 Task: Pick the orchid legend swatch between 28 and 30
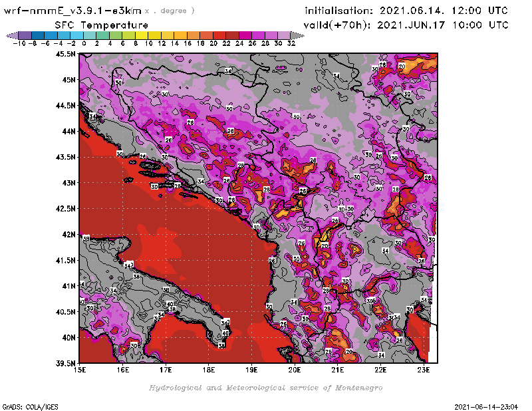pyautogui.click(x=271, y=35)
